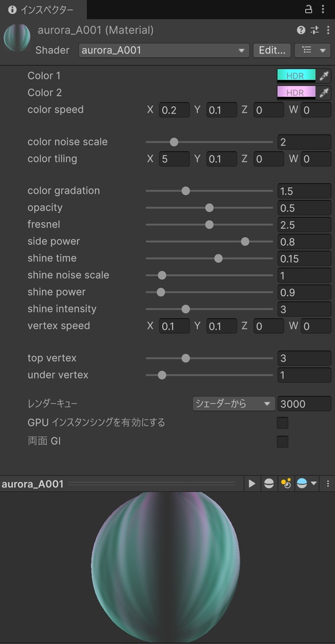Click the shine time slider handle
This screenshot has width=335, height=644.
click(219, 258)
